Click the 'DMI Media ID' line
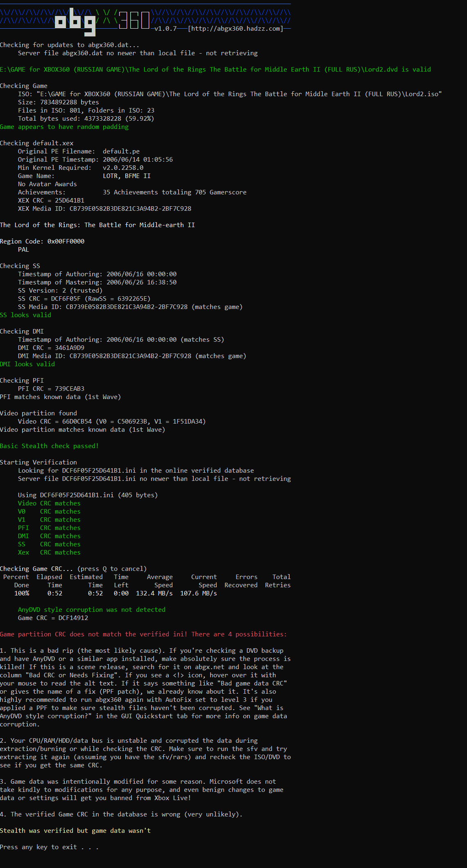 point(132,356)
